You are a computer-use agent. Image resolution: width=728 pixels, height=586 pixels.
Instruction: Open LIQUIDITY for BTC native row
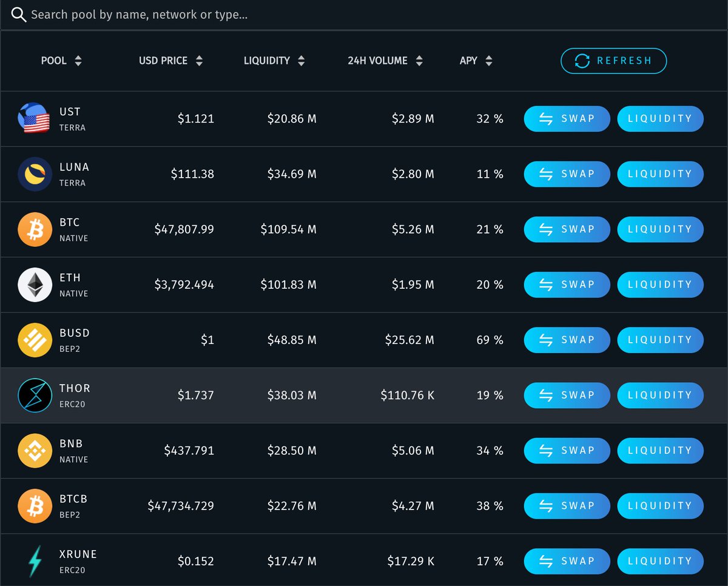point(660,229)
